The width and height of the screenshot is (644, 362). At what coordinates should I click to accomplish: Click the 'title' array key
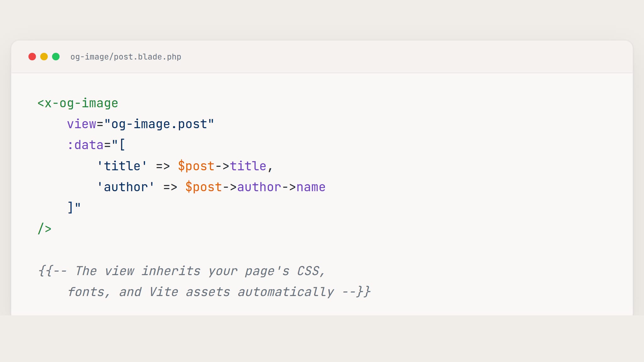(122, 166)
